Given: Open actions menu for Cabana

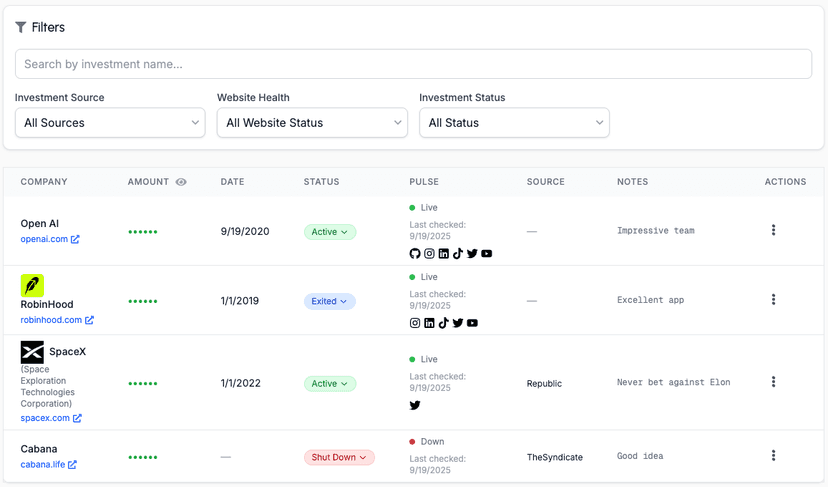Looking at the screenshot, I should [x=773, y=455].
